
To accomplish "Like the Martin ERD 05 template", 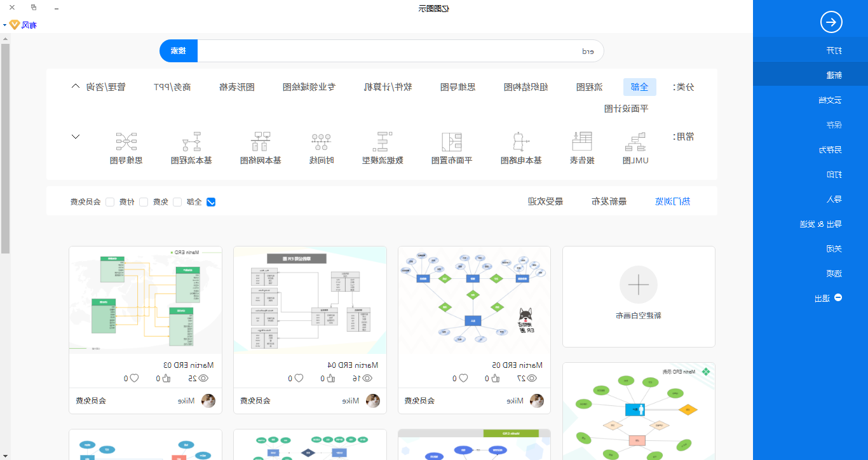I will click(496, 378).
